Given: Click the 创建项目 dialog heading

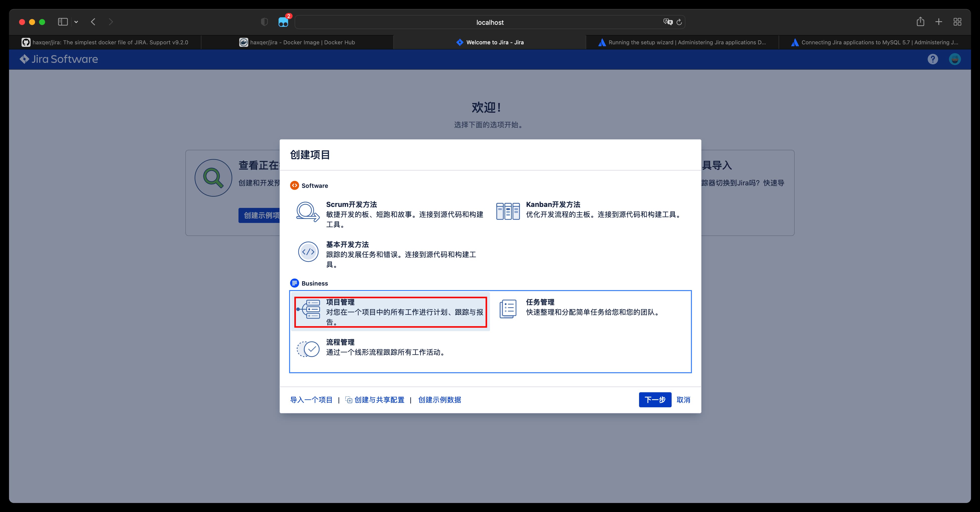Looking at the screenshot, I should pos(310,155).
